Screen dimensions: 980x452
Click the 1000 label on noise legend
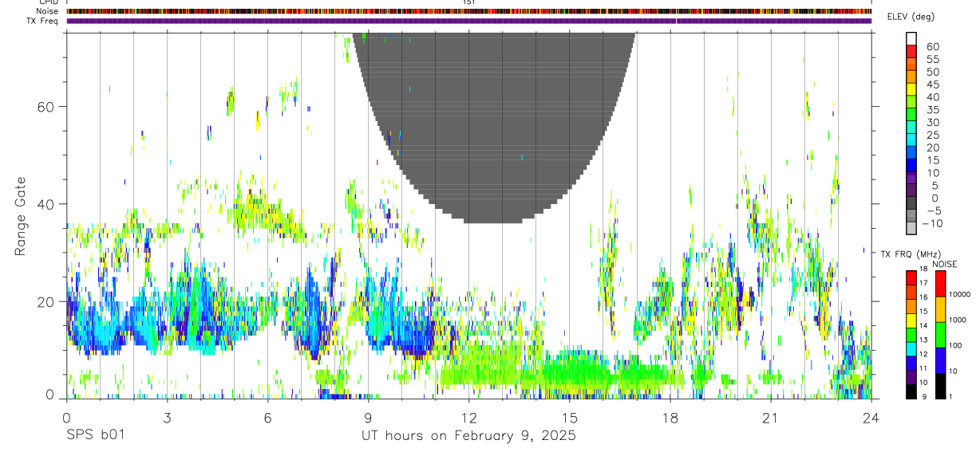tap(957, 320)
